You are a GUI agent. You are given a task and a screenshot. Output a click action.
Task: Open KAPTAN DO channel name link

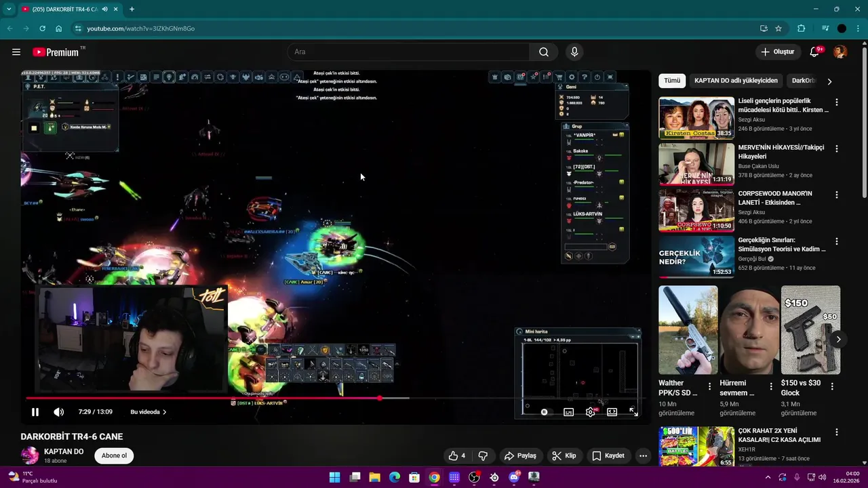coord(64,451)
